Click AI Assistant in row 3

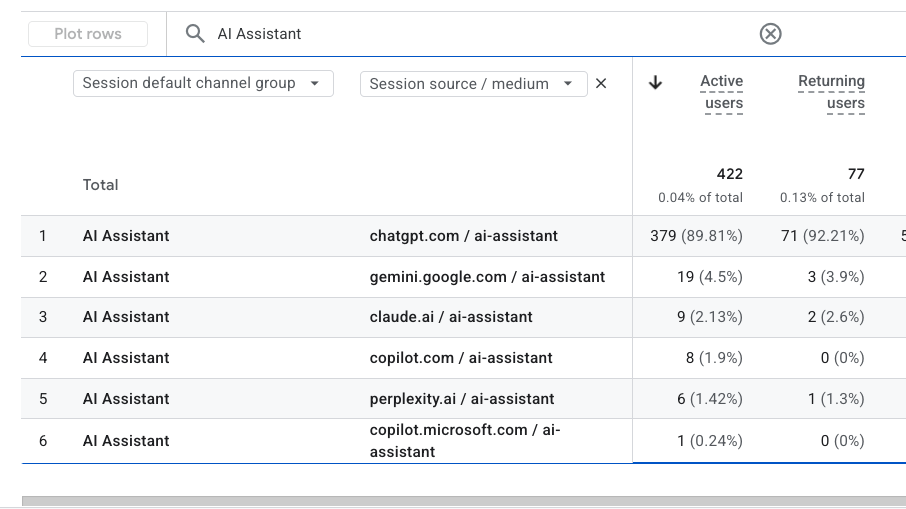[x=126, y=317]
